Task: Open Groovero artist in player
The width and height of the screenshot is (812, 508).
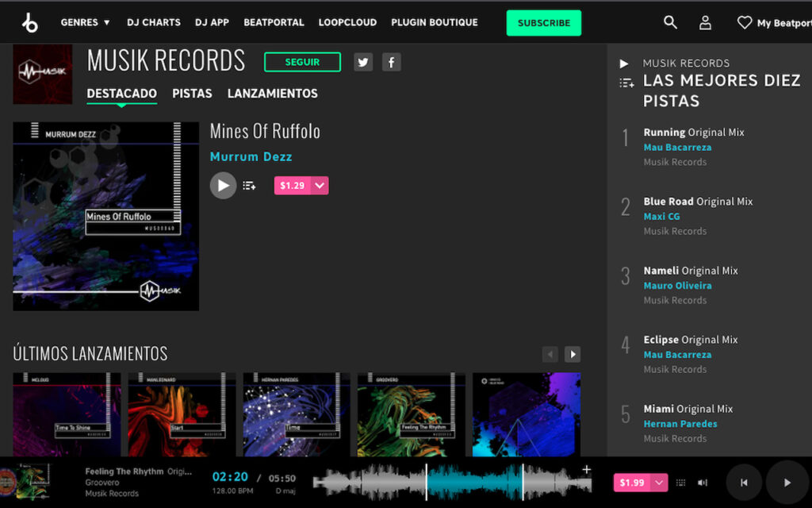Action: coord(102,483)
